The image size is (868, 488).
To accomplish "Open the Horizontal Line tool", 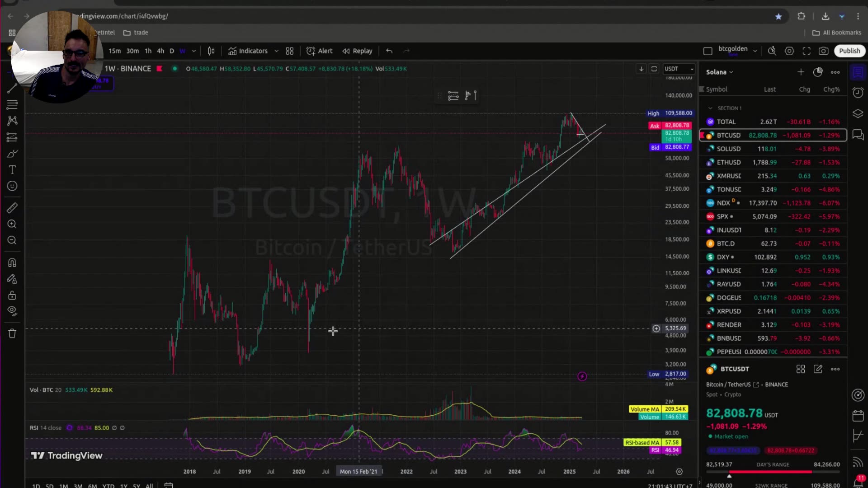I will pos(12,104).
